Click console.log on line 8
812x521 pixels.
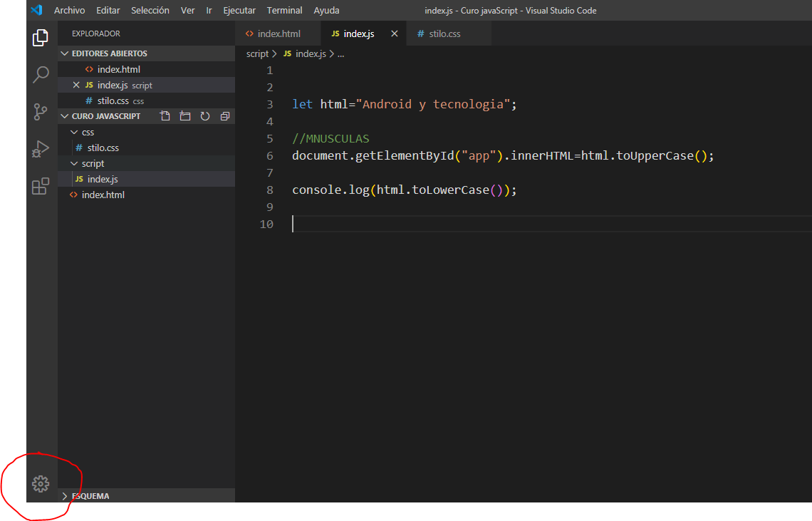point(330,190)
